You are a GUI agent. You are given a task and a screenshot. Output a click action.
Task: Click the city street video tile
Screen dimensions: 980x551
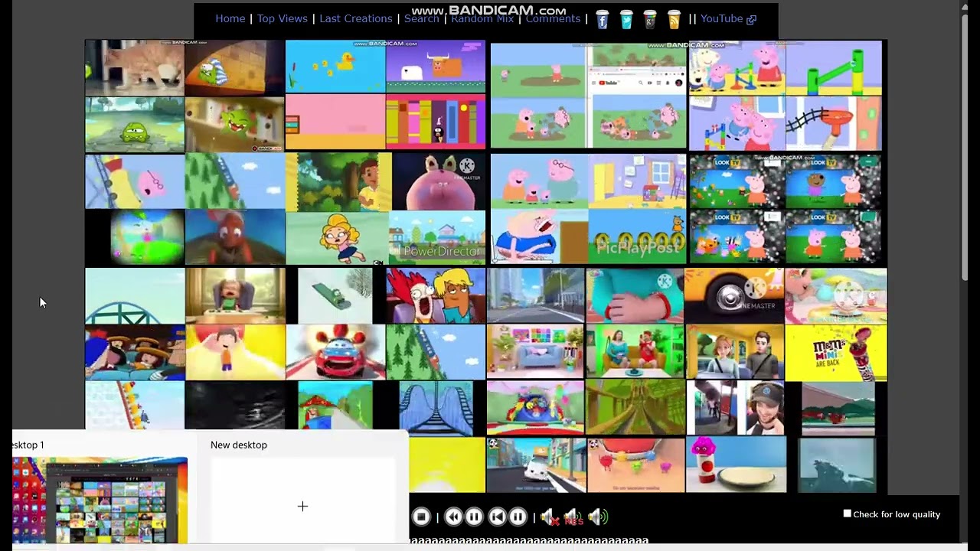(x=535, y=295)
